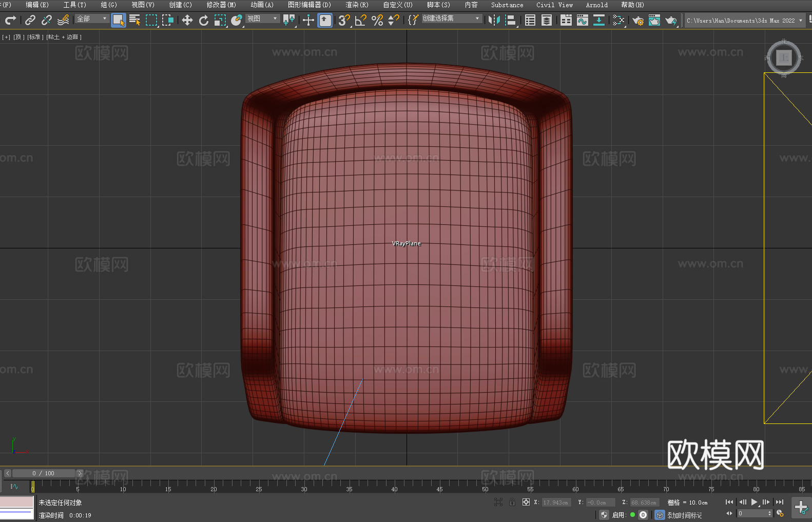Click Use Pivot Point Center icon
Screen dimensions: 812x522
(289, 20)
